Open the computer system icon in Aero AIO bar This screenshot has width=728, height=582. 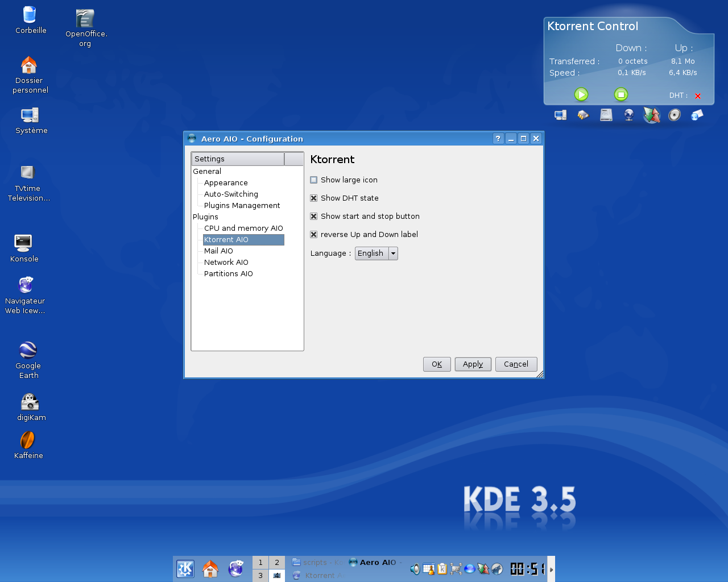coord(561,115)
